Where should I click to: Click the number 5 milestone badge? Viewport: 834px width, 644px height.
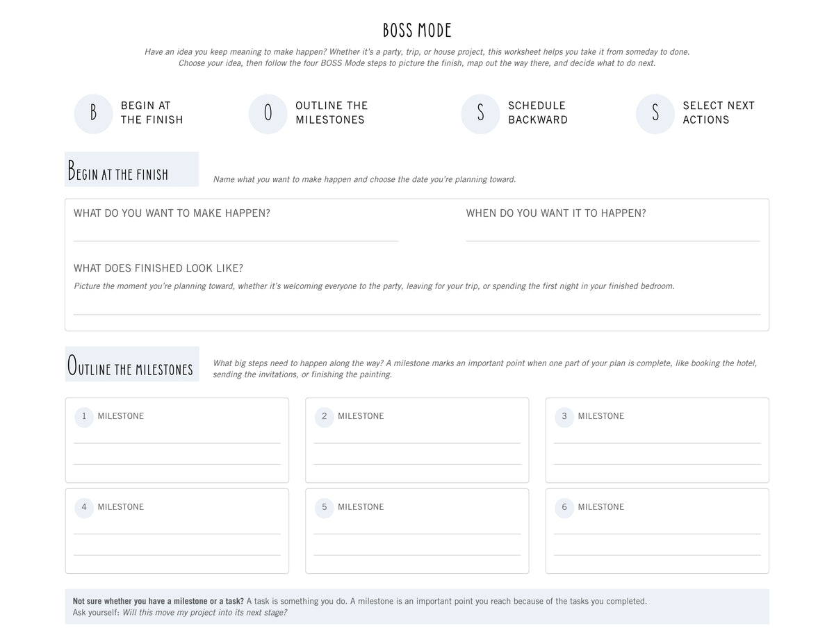(324, 508)
